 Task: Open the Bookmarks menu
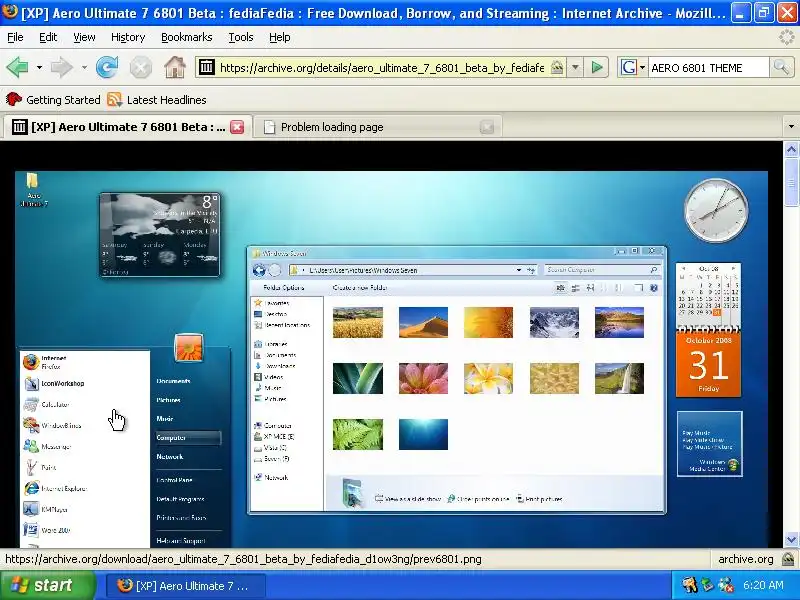tap(187, 37)
